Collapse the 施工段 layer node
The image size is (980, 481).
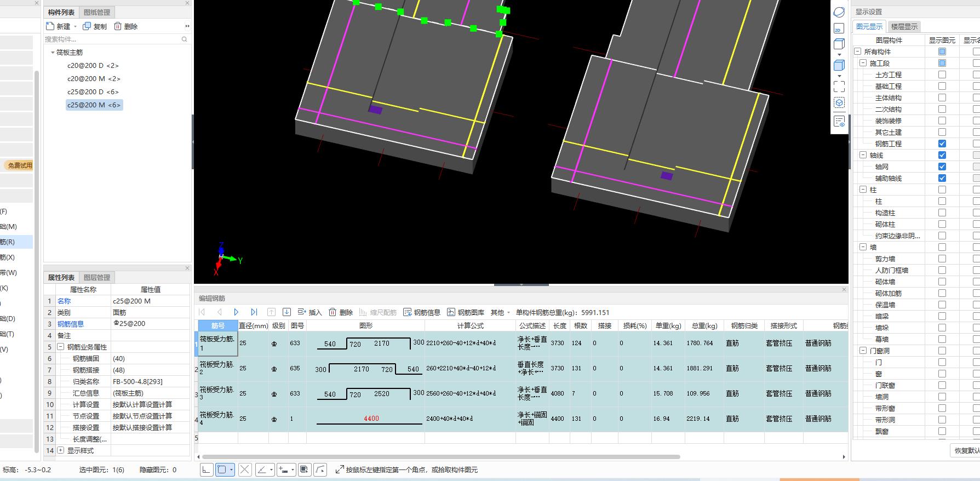click(x=863, y=63)
